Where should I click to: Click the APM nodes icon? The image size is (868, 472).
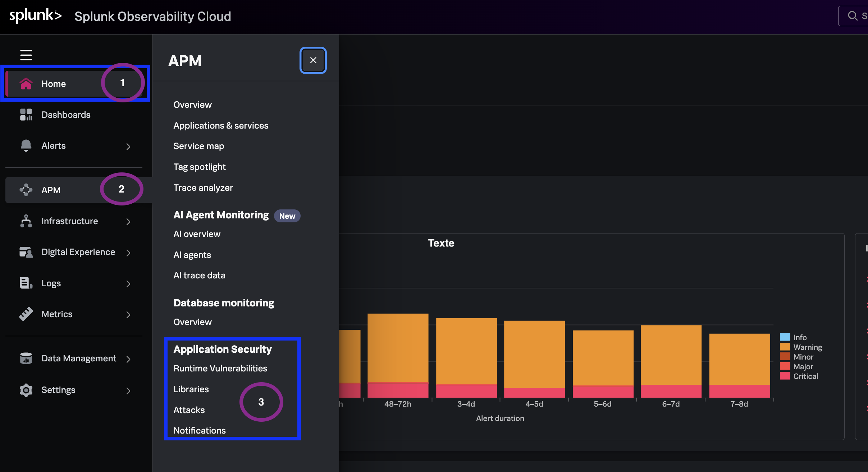point(26,190)
